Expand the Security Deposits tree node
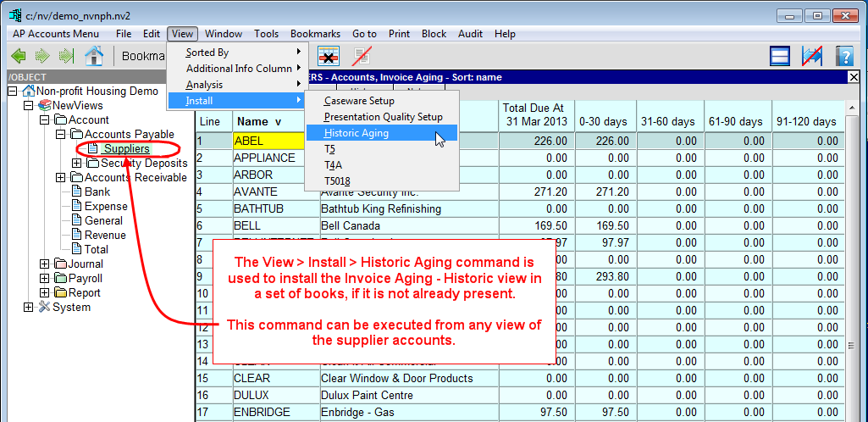The width and height of the screenshot is (868, 422). (76, 164)
